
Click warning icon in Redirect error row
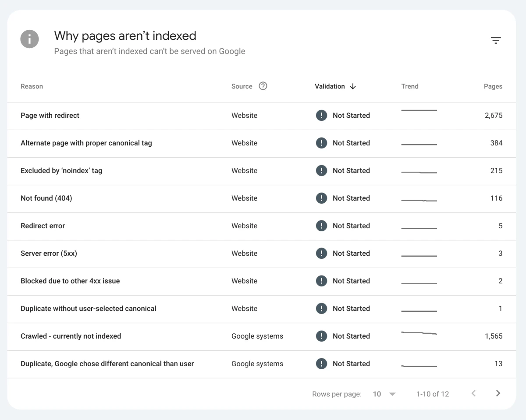(x=321, y=226)
